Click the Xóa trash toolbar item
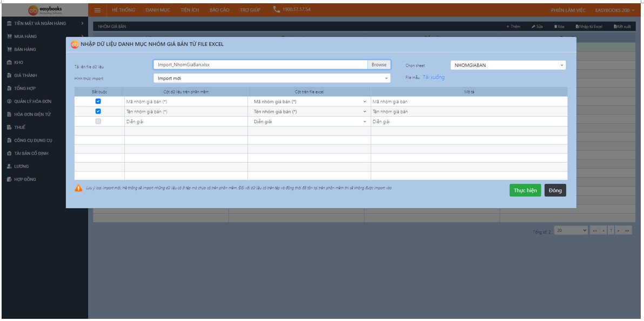The width and height of the screenshot is (644, 321). (559, 26)
